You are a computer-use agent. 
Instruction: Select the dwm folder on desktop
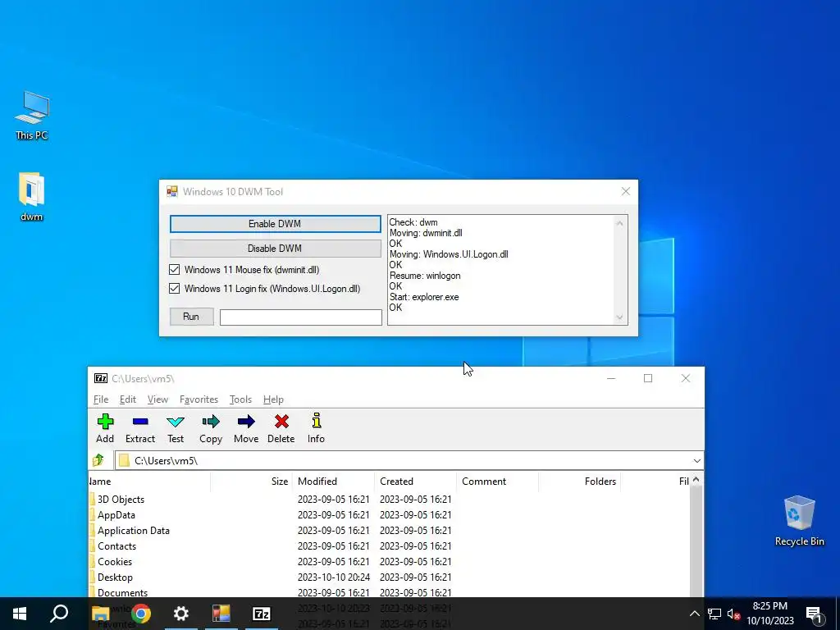(x=31, y=197)
